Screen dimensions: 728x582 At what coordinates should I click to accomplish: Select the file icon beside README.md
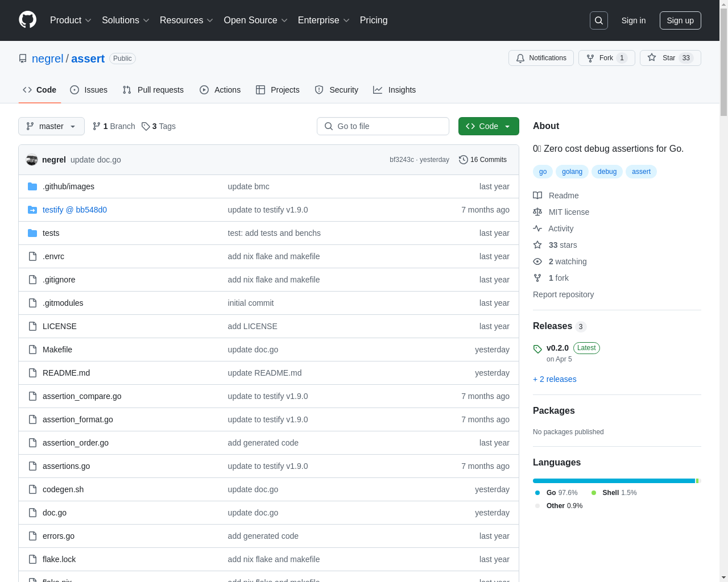(32, 373)
